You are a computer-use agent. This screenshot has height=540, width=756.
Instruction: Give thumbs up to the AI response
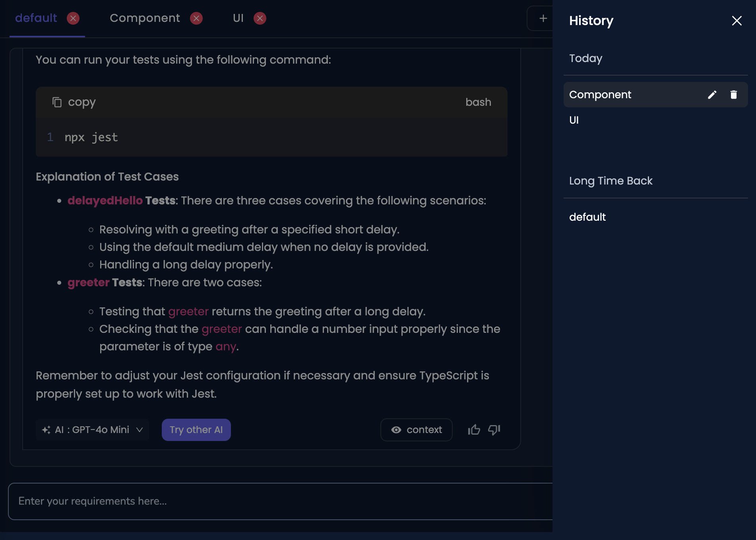pyautogui.click(x=474, y=430)
